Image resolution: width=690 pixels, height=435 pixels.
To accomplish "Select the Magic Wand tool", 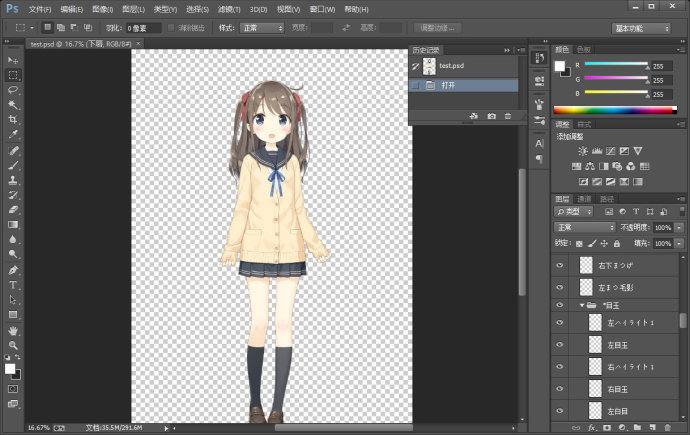I will coord(14,104).
